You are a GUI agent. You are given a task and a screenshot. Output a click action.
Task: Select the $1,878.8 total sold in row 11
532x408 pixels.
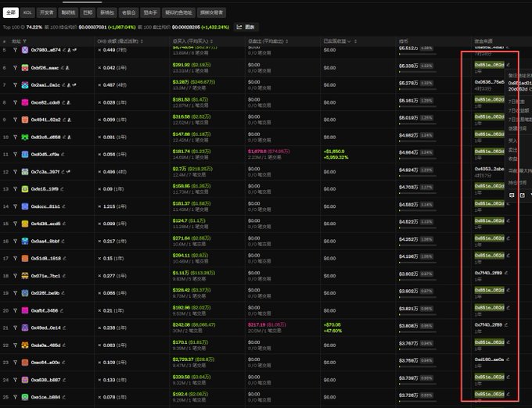pyautogui.click(x=257, y=152)
